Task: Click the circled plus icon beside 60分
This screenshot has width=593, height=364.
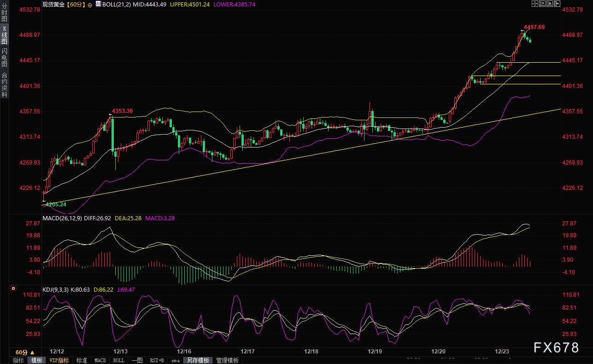Action: click(89, 5)
